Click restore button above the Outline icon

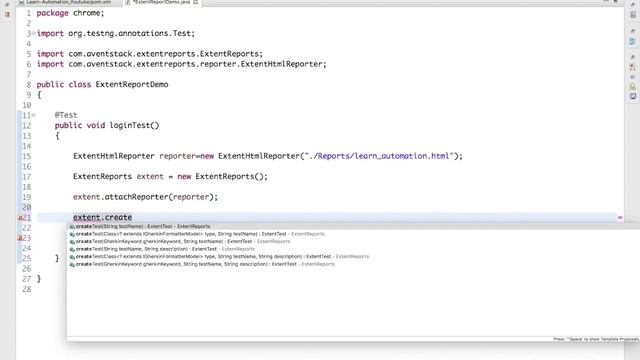tap(633, 31)
